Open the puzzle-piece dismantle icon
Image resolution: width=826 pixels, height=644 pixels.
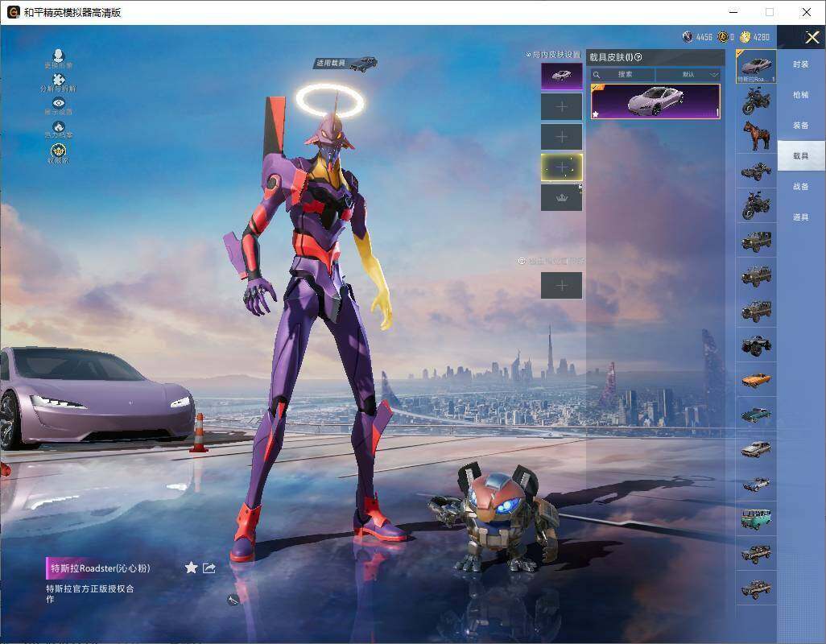tap(59, 80)
